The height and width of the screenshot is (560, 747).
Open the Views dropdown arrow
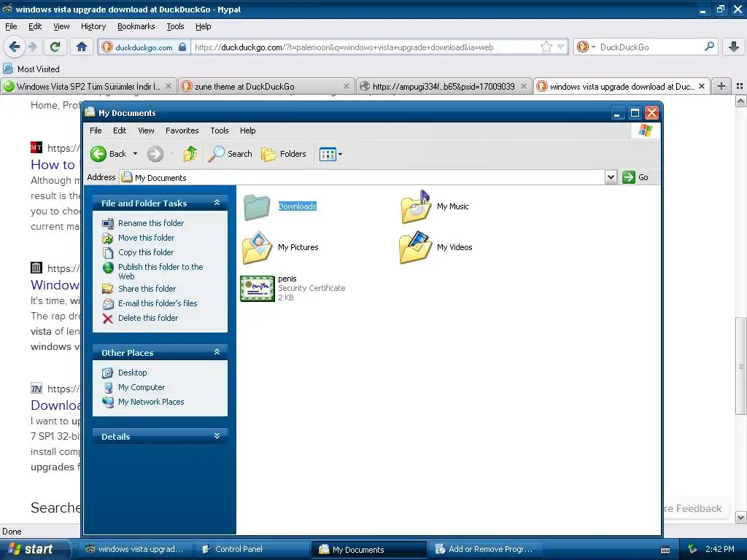(340, 155)
